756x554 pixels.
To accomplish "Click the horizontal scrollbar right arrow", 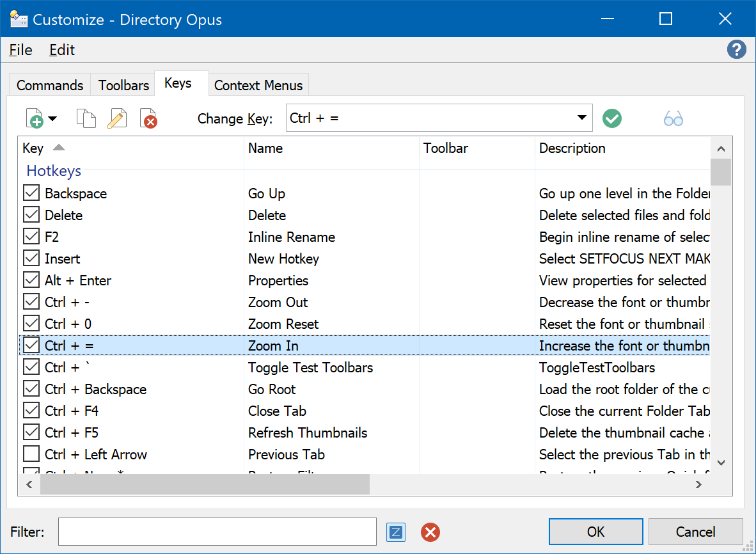I will (698, 484).
